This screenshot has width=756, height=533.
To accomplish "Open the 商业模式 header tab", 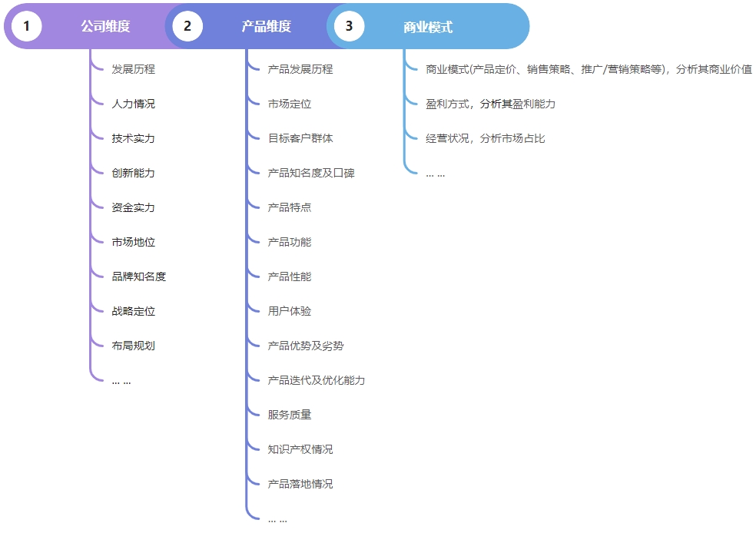I will [428, 27].
